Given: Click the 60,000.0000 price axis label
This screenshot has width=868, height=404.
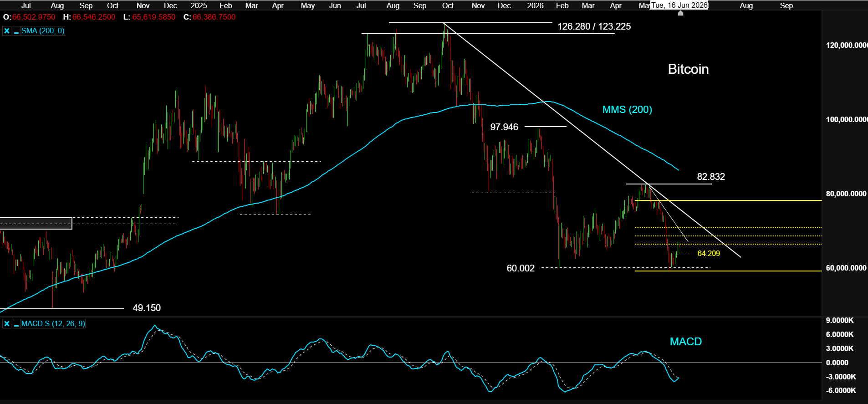Looking at the screenshot, I should 846,268.
